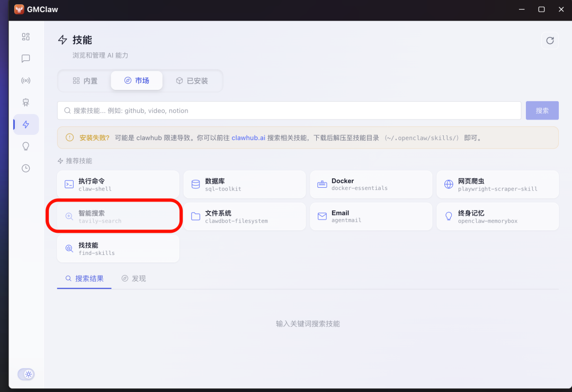This screenshot has width=572, height=392.
Task: Click the database icon on 数据库 card
Action: click(195, 184)
